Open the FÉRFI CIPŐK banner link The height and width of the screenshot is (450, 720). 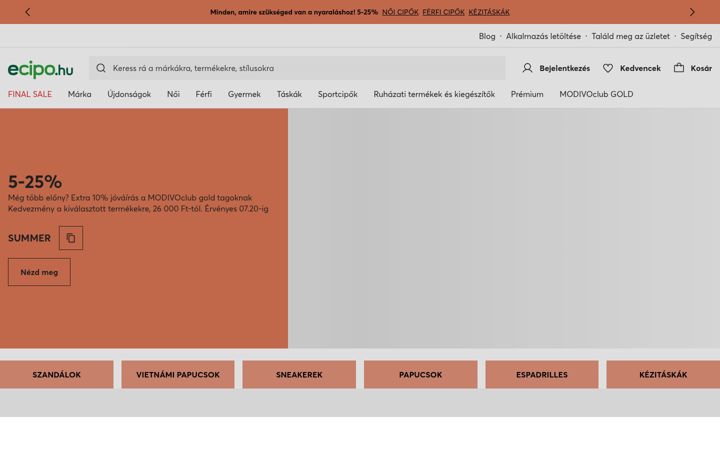click(x=443, y=12)
